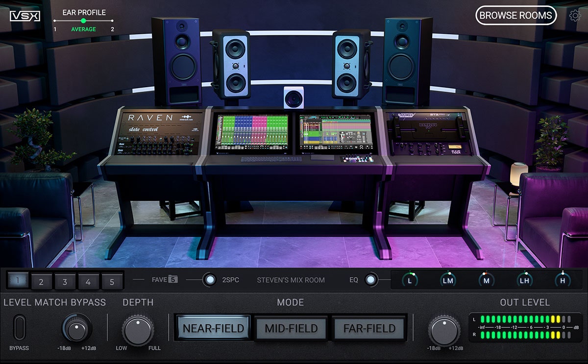Click the DEPTH knob
Image resolution: width=588 pixels, height=364 pixels.
pos(138,330)
